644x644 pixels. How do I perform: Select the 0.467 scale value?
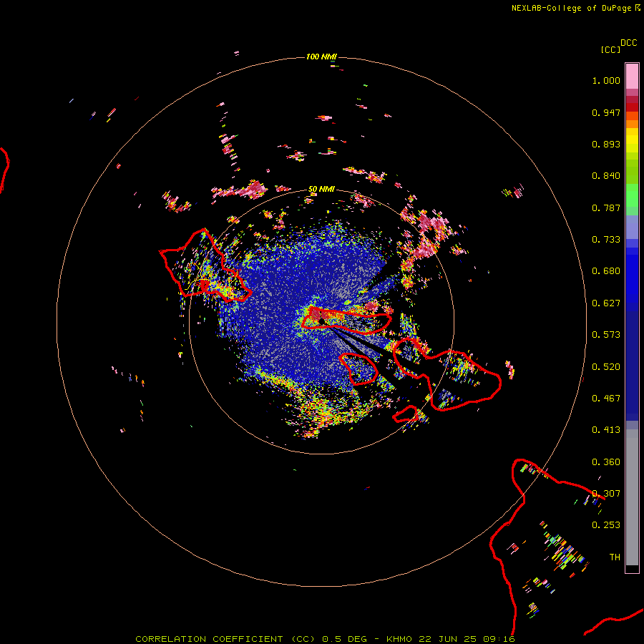click(x=606, y=399)
